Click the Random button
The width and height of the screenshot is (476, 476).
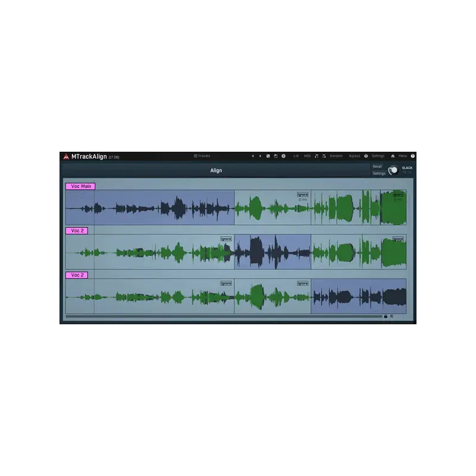pyautogui.click(x=336, y=156)
